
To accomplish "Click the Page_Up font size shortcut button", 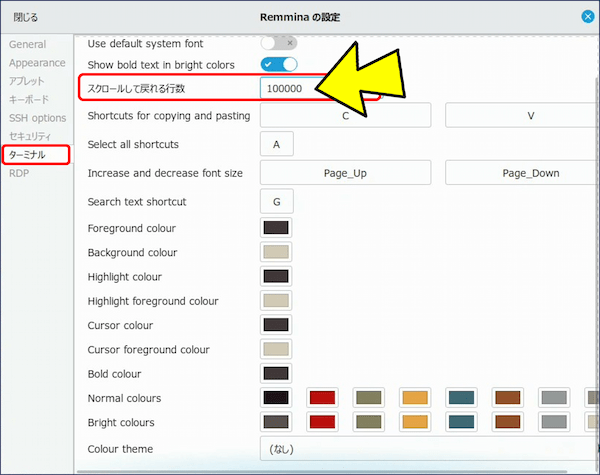I will tap(345, 173).
